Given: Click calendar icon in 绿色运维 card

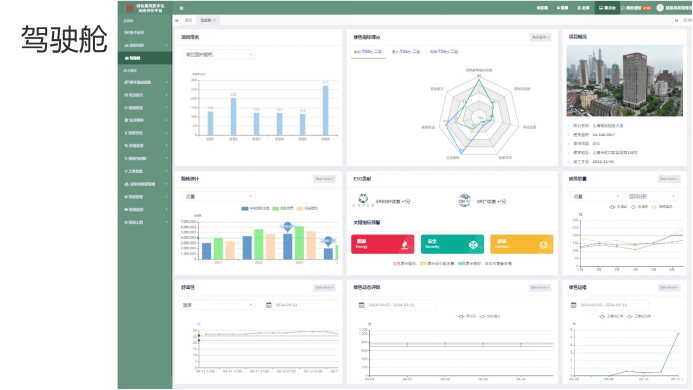Looking at the screenshot, I should 573,305.
